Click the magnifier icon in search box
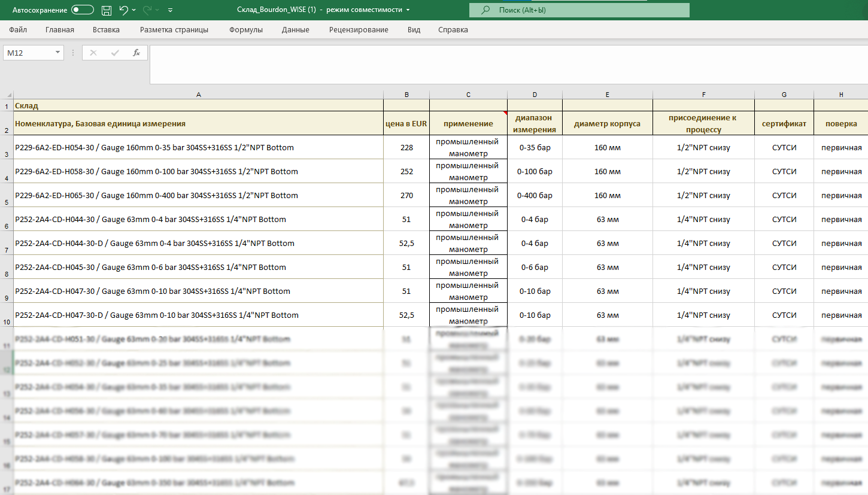This screenshot has height=495, width=868. click(x=485, y=10)
